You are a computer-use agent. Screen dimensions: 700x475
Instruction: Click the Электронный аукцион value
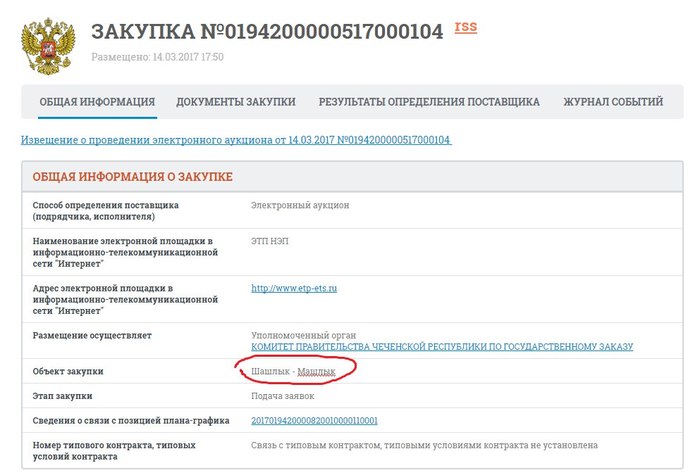click(x=300, y=206)
